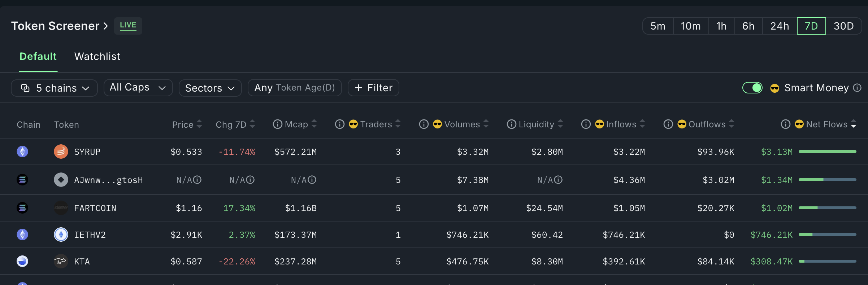Click the AJwnw...gtosH token name
Viewport: 868px width, 285px height.
point(109,180)
